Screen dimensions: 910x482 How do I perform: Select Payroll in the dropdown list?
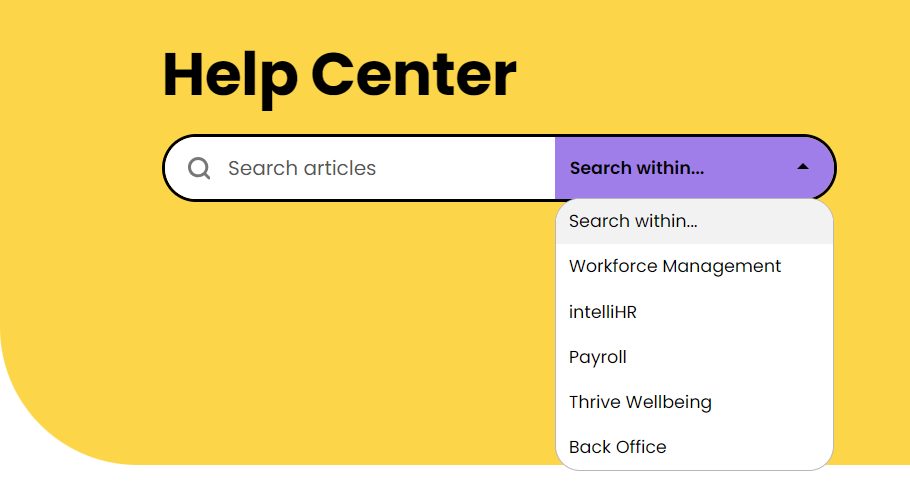pyautogui.click(x=694, y=357)
